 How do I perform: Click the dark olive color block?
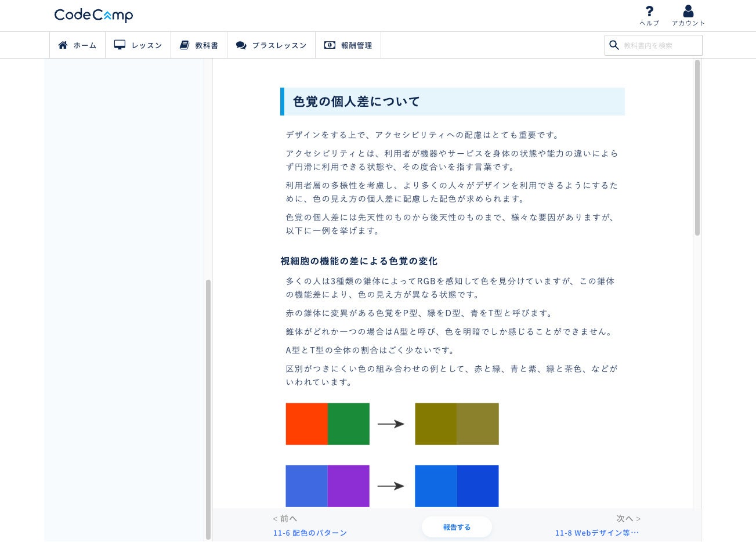(436, 424)
